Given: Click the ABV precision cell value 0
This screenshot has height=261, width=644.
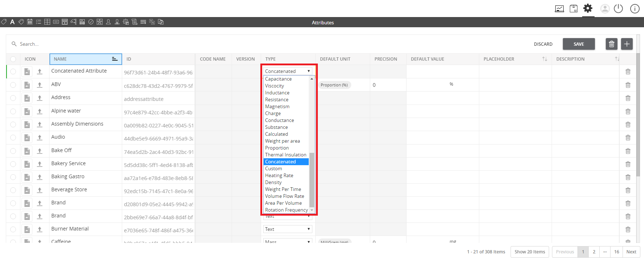Looking at the screenshot, I should (x=388, y=85).
